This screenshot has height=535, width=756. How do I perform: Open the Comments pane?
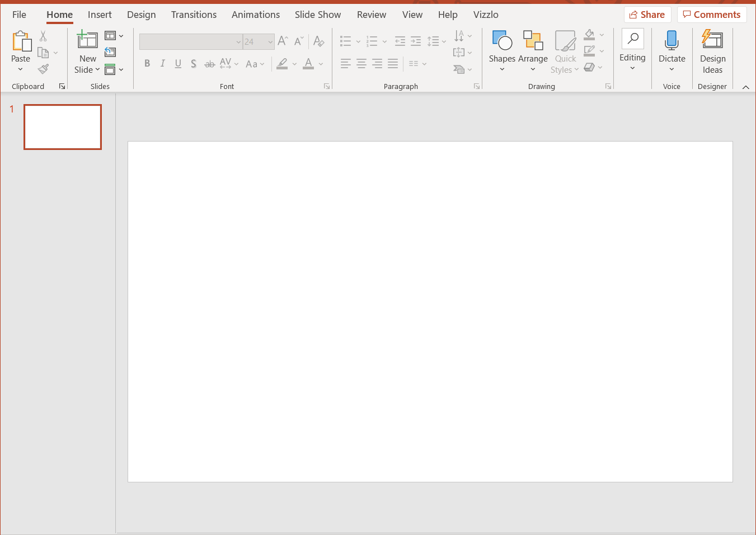pyautogui.click(x=711, y=14)
